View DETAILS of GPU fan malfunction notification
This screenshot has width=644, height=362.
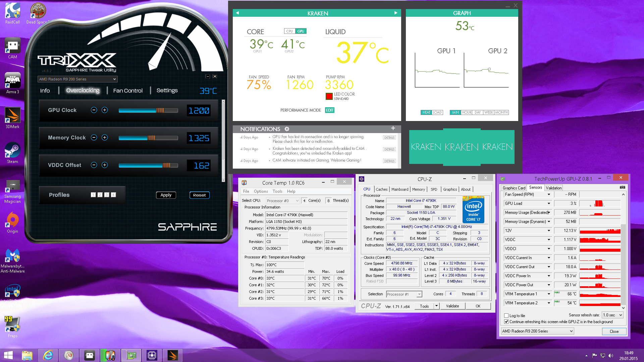click(x=389, y=138)
